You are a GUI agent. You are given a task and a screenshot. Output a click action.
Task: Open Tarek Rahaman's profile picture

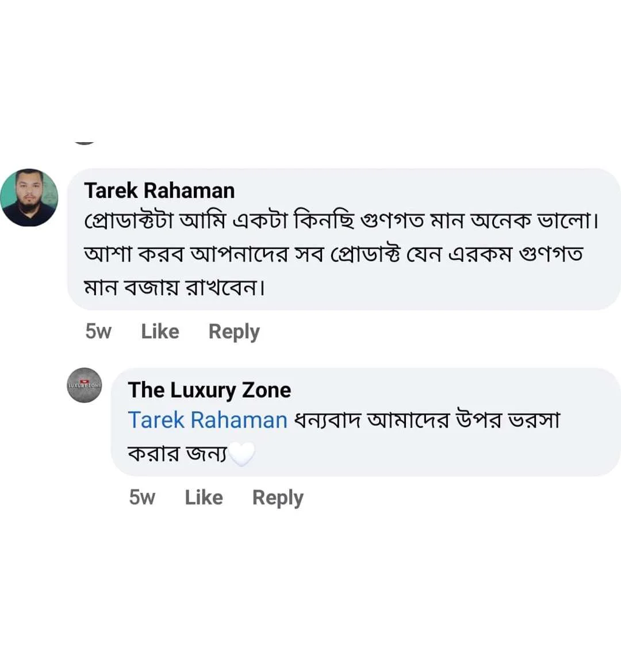coord(29,197)
